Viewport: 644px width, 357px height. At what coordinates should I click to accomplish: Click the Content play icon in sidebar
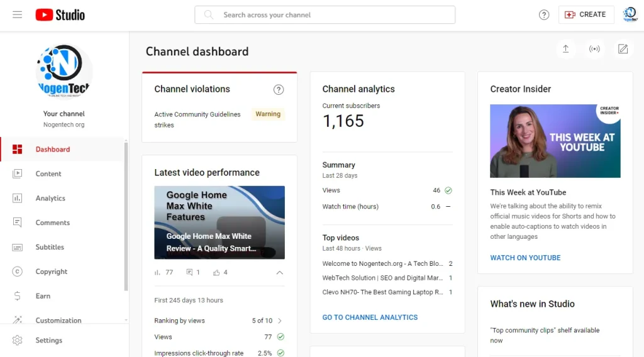pos(17,173)
